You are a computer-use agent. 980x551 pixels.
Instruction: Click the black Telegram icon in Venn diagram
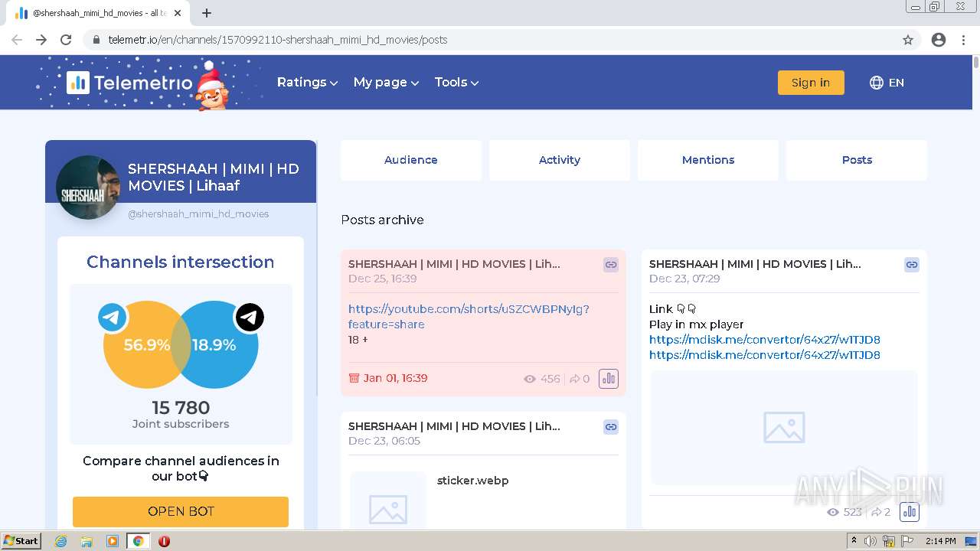(x=249, y=317)
